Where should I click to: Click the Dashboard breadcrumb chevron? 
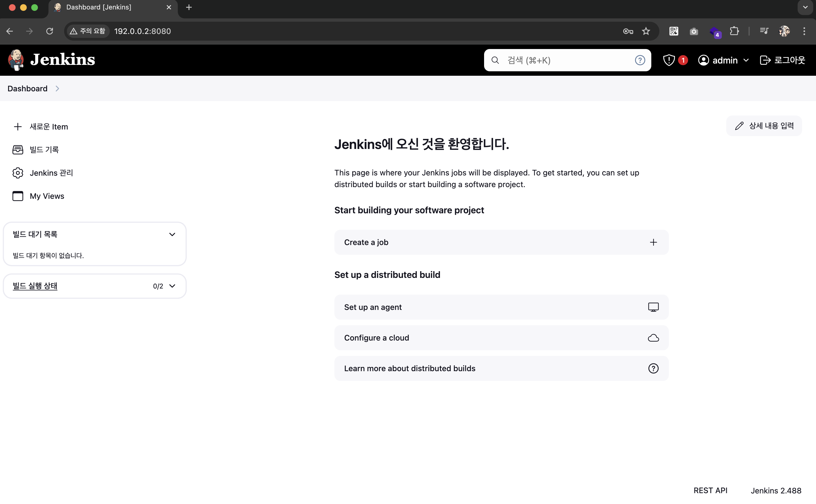[x=57, y=88]
